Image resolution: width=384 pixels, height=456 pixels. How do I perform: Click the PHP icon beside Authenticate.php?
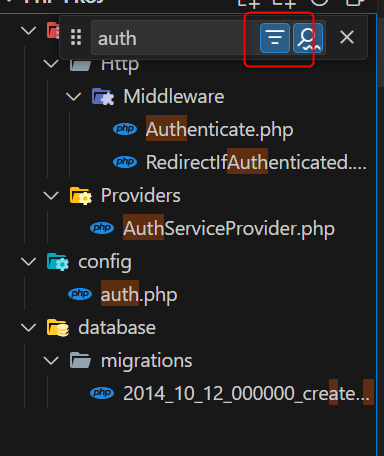click(125, 129)
